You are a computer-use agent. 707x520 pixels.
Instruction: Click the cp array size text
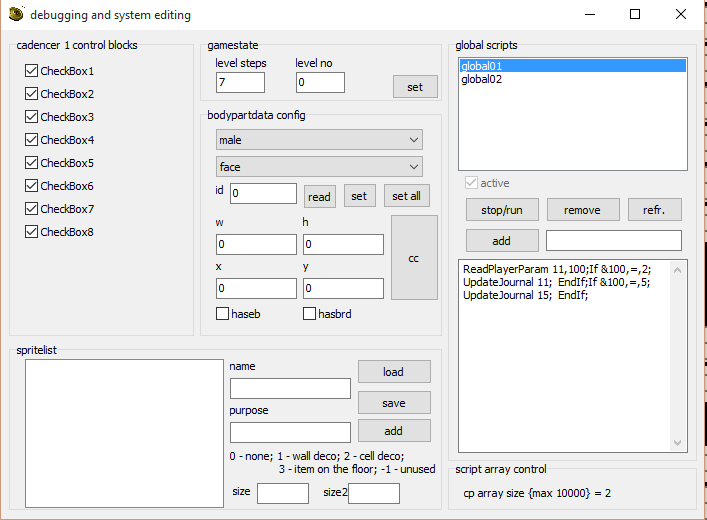pyautogui.click(x=537, y=493)
